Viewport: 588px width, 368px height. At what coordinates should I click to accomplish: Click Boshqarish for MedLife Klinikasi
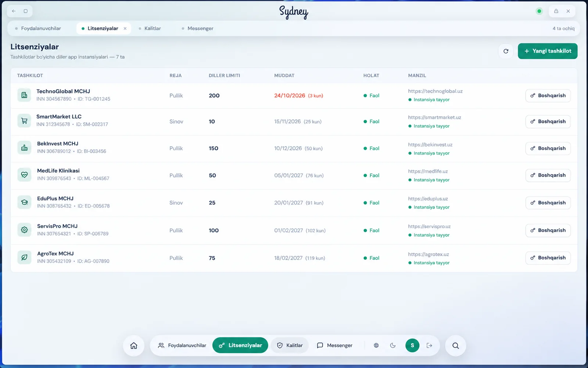(x=548, y=175)
